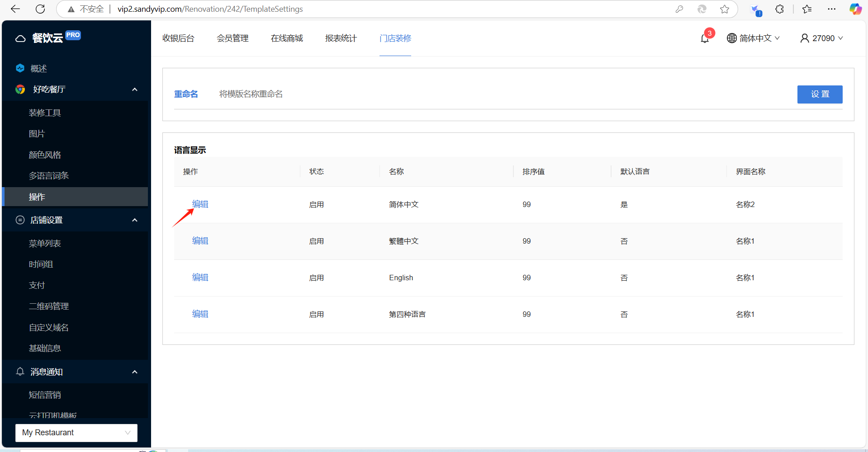
Task: Open 在线商城 tab
Action: (x=287, y=38)
